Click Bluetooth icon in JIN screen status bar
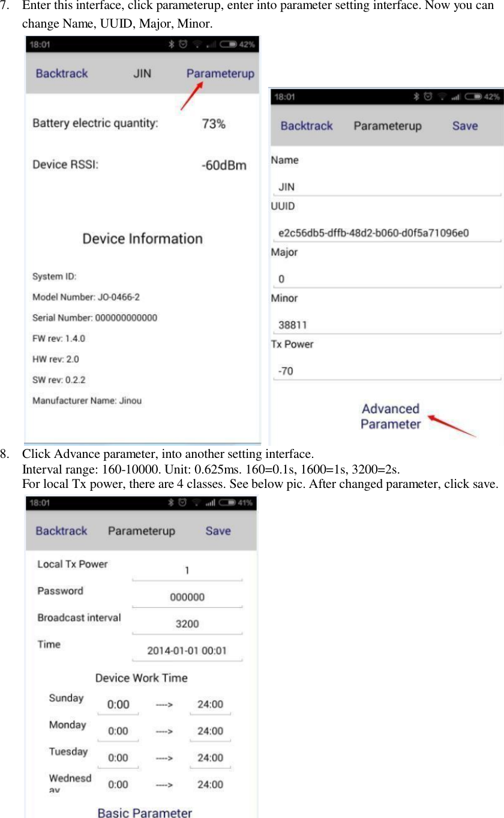 pos(170,44)
